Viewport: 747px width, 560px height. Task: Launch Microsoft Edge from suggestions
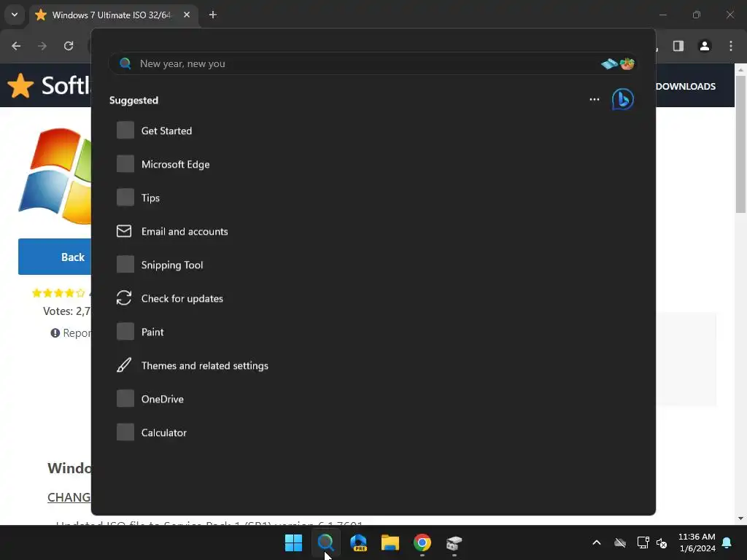pyautogui.click(x=175, y=164)
